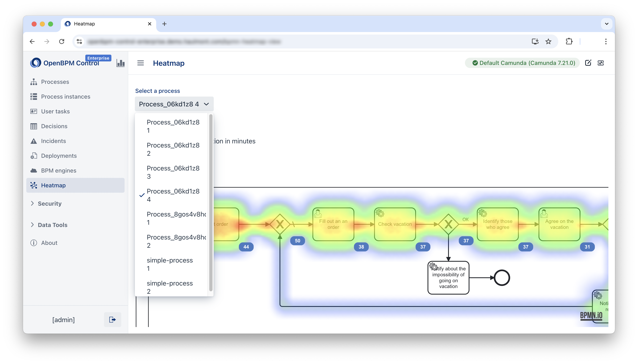Choose simple-process 1 from list
This screenshot has width=638, height=364.
click(x=170, y=264)
